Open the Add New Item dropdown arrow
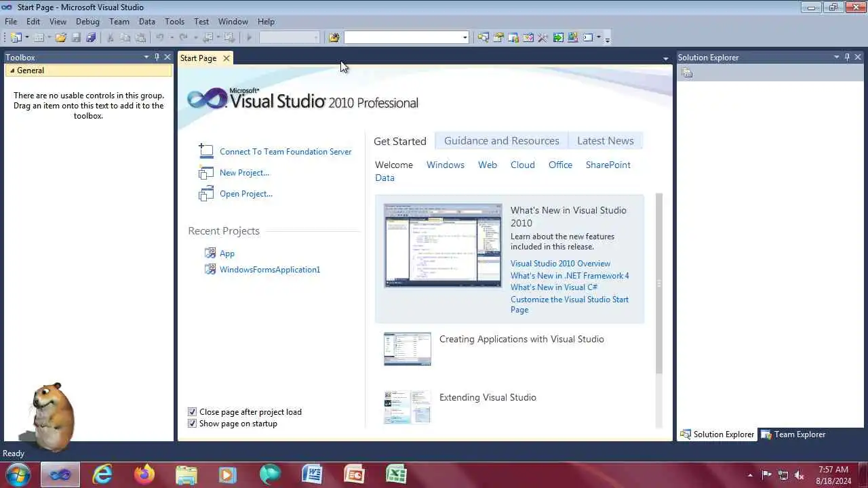The width and height of the screenshot is (868, 488). pos(50,37)
